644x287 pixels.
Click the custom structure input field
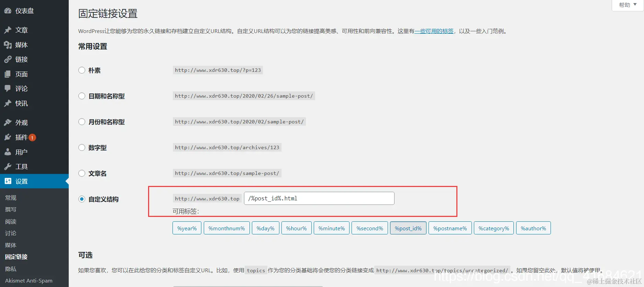click(x=319, y=198)
